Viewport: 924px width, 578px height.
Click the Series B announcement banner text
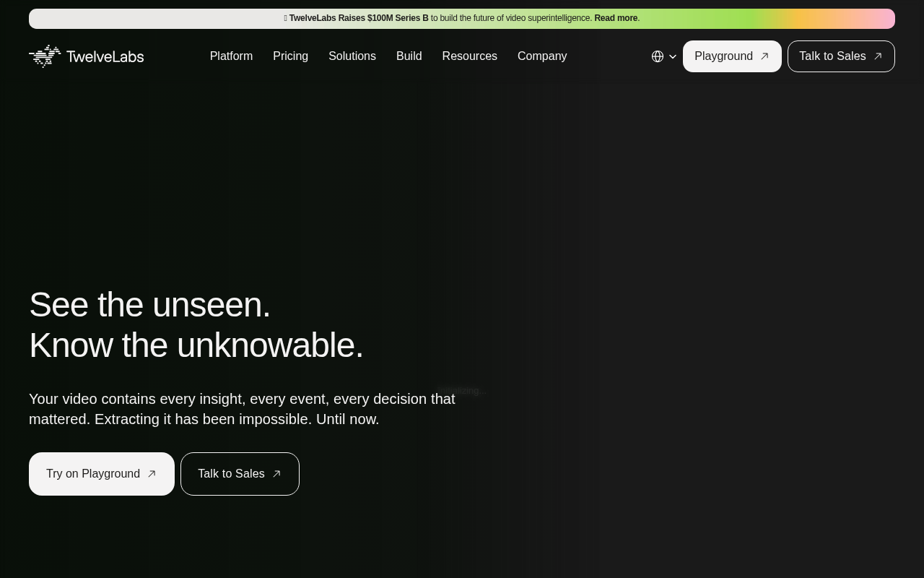[x=462, y=18]
